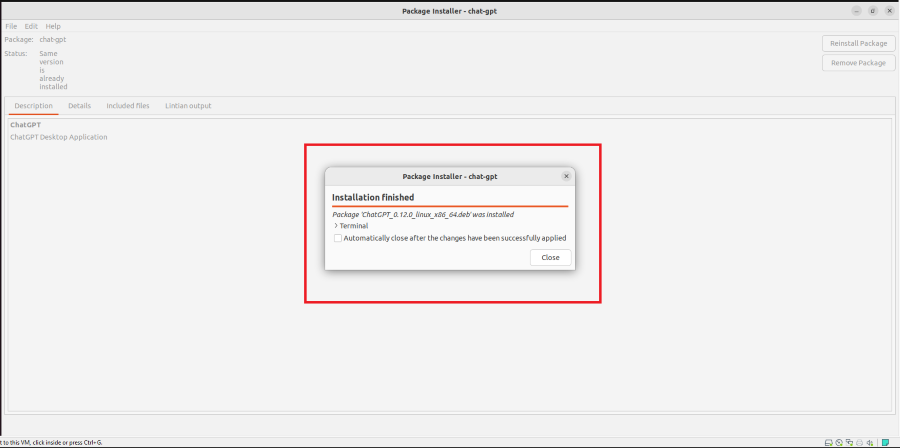Click the Remove Package button
The width and height of the screenshot is (900, 448).
859,63
